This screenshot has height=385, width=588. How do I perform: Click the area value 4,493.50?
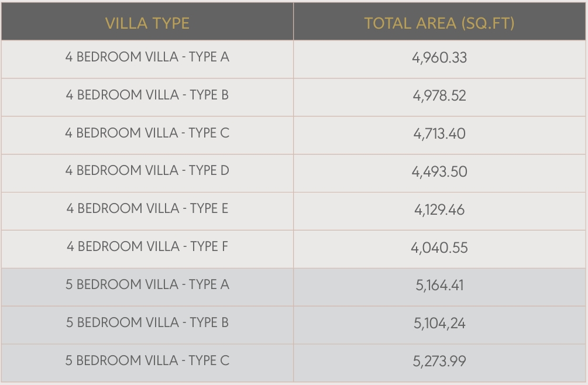click(439, 172)
